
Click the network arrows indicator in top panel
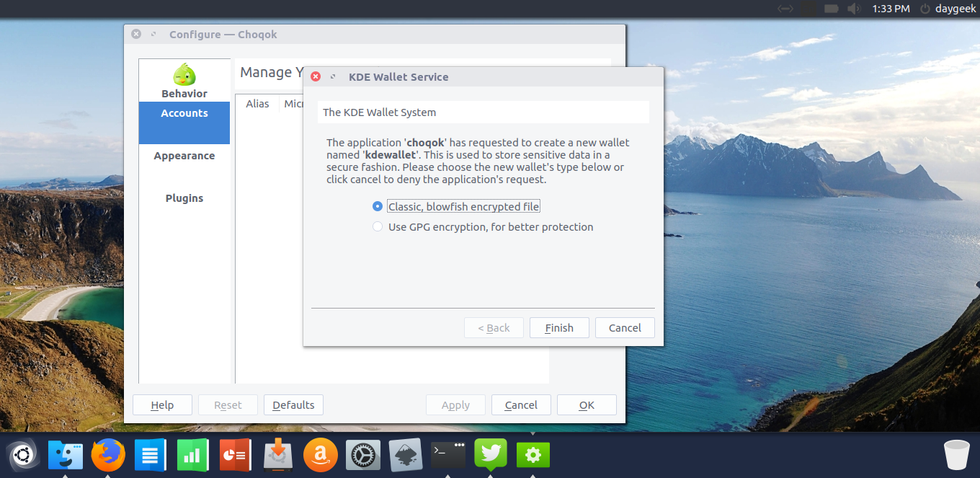[x=785, y=9]
